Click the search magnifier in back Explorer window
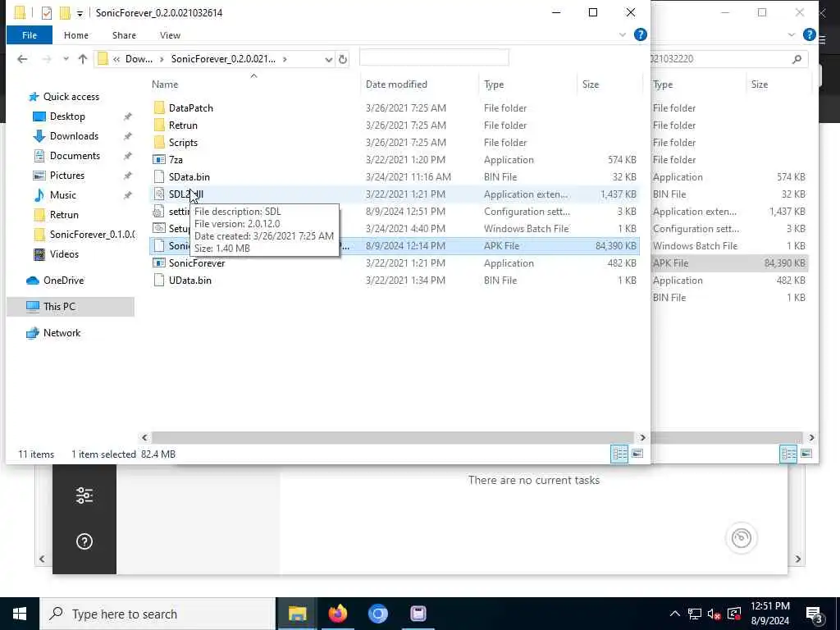Image resolution: width=840 pixels, height=630 pixels. pyautogui.click(x=797, y=59)
